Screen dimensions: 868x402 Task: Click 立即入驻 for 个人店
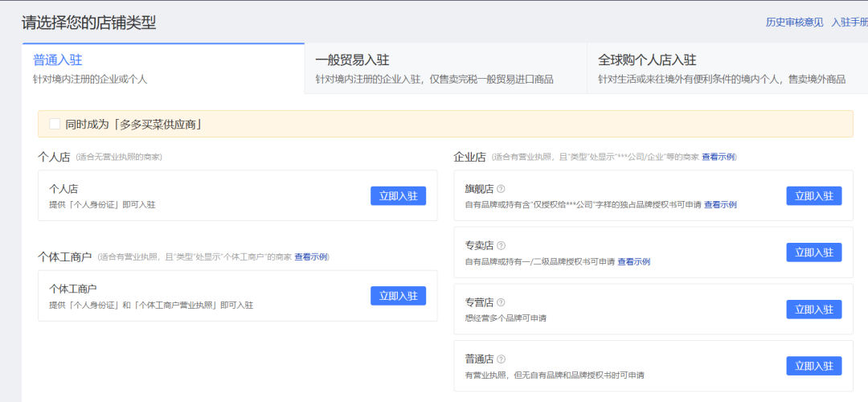(x=398, y=195)
